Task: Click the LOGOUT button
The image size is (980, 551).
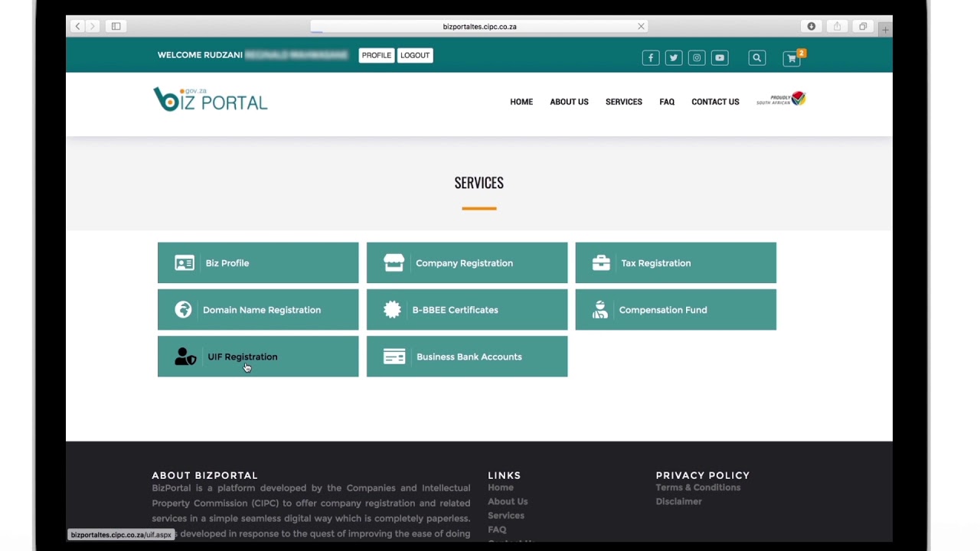Action: tap(414, 54)
